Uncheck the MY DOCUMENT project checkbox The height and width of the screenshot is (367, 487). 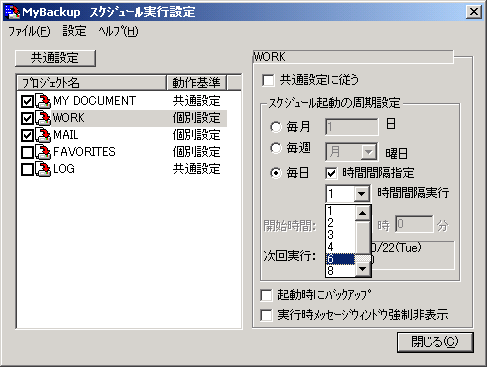click(27, 101)
